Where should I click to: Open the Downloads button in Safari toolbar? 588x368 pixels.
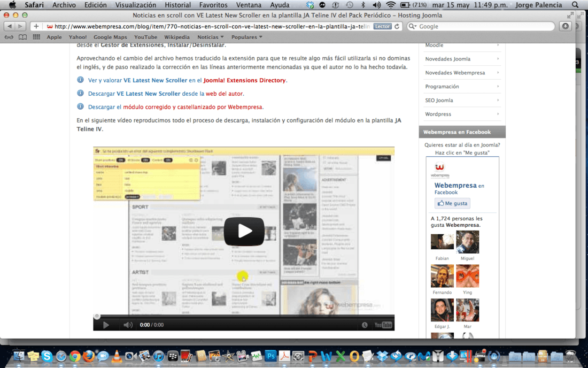pos(565,26)
